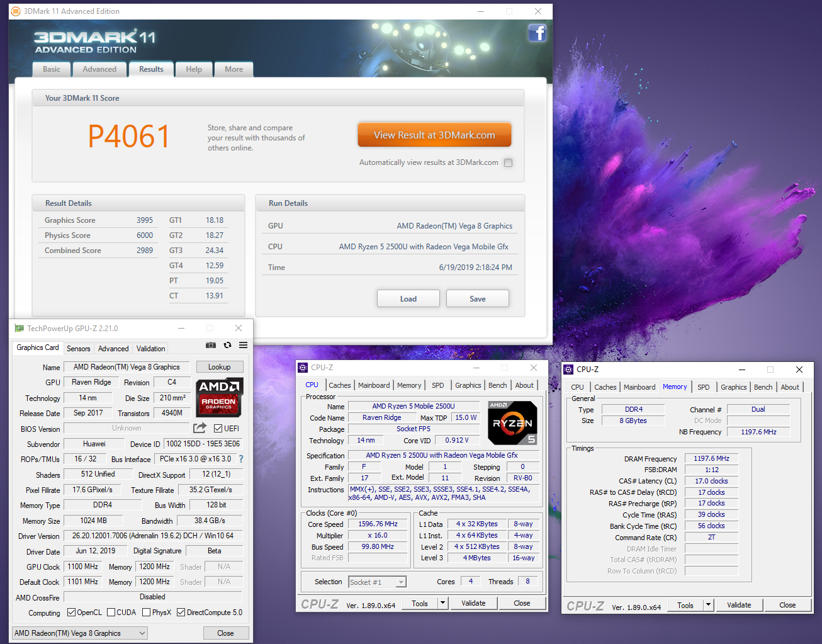Open About tab in CPU-Z CPU window

pyautogui.click(x=524, y=385)
